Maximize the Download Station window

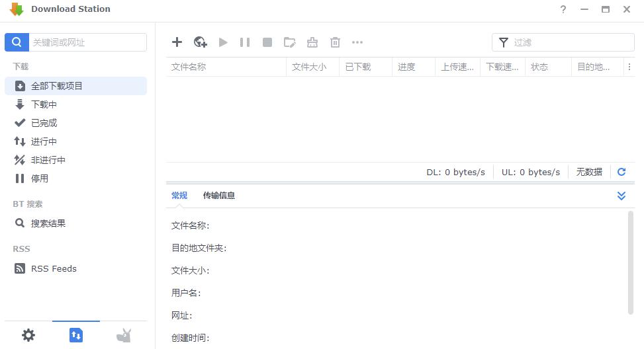click(x=606, y=9)
